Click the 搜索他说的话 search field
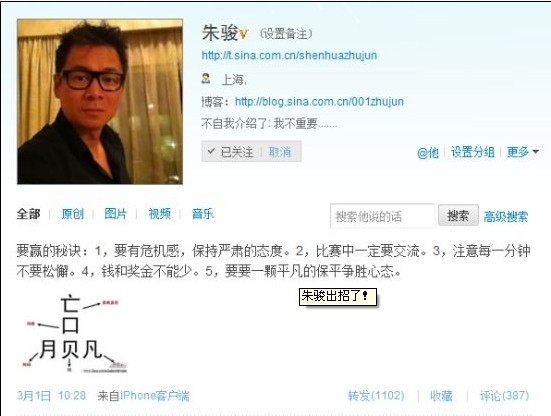The width and height of the screenshot is (551, 416). click(x=382, y=216)
